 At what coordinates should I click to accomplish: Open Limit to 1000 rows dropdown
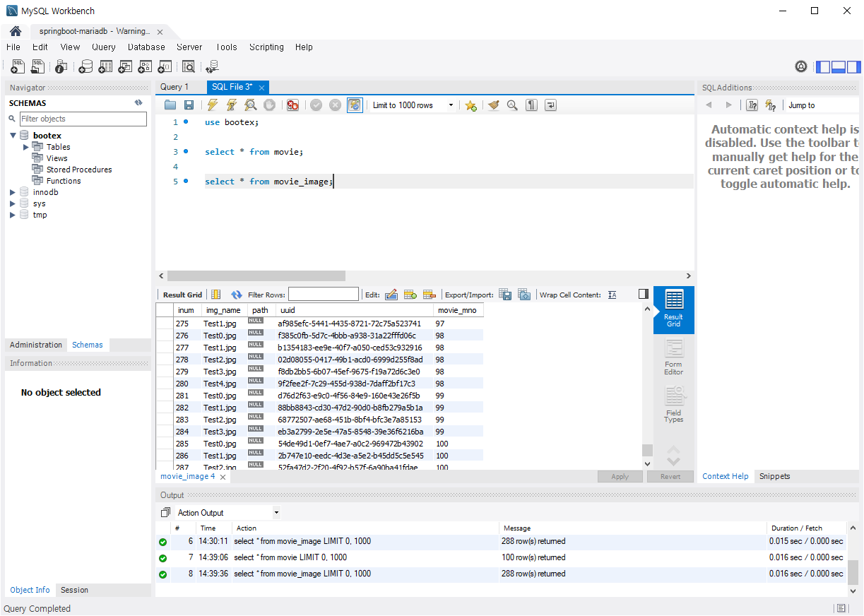pyautogui.click(x=412, y=105)
